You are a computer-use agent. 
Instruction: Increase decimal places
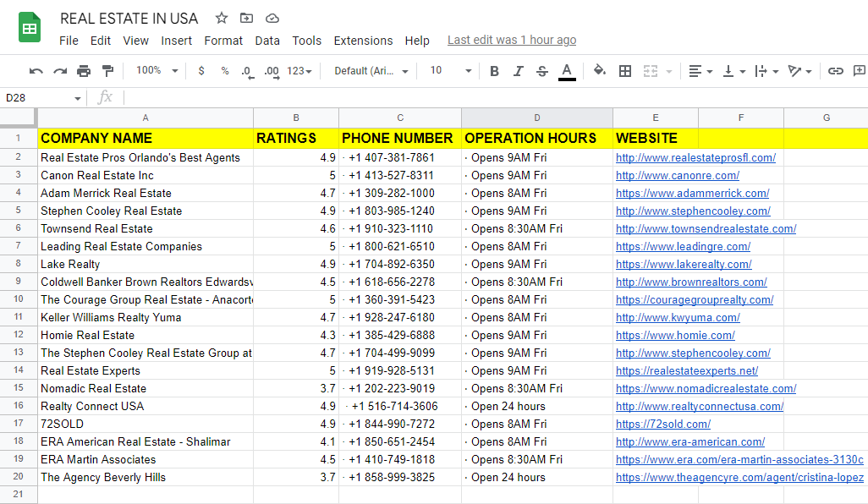[x=272, y=71]
